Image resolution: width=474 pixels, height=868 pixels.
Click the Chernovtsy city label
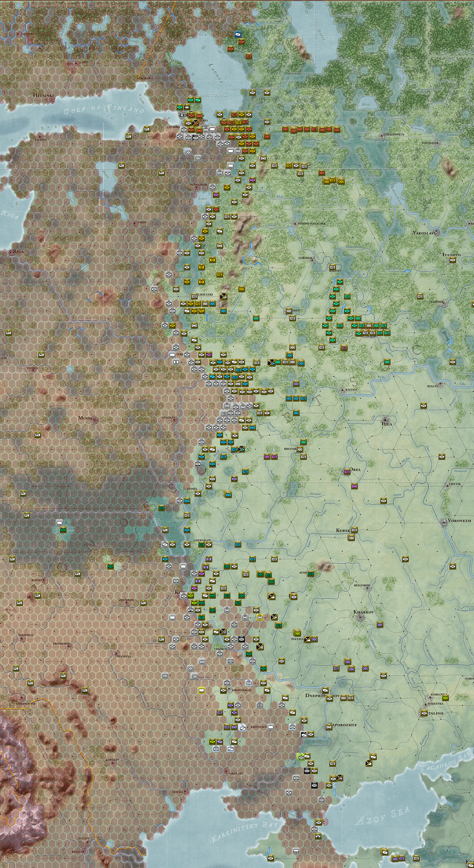pos(26,703)
